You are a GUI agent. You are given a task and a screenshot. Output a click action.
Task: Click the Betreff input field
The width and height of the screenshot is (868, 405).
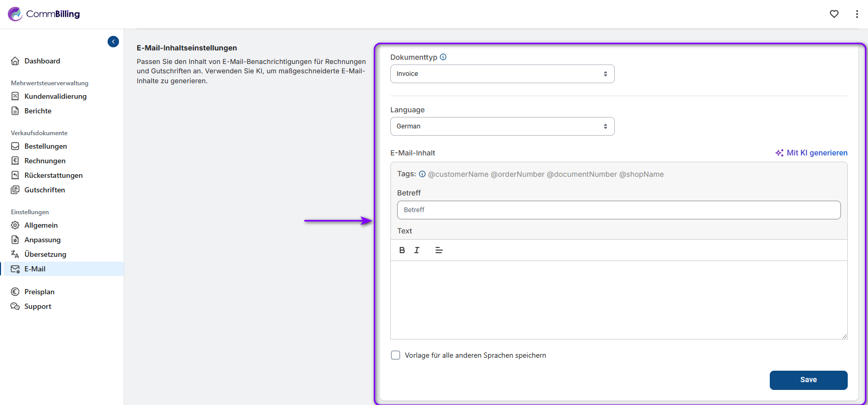[619, 210]
